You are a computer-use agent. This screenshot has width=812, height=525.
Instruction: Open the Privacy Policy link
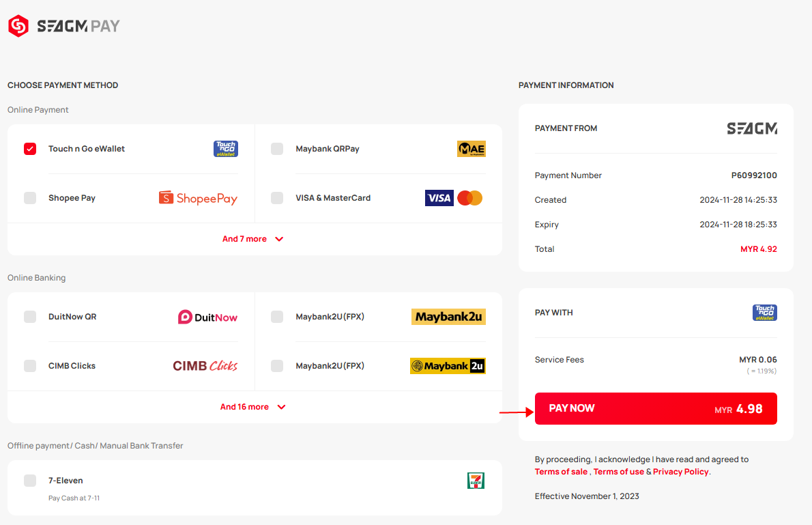[680, 472]
